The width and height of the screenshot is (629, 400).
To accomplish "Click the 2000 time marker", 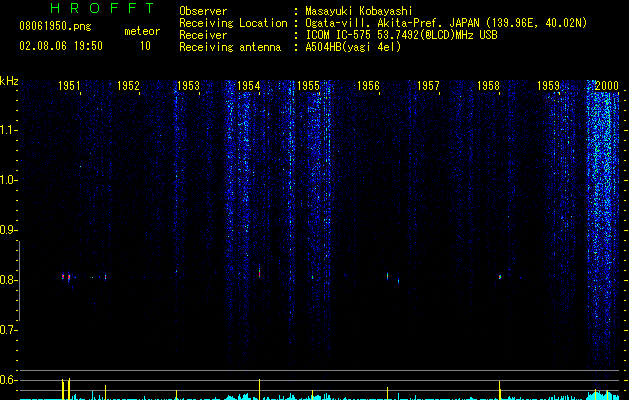I will [x=607, y=86].
